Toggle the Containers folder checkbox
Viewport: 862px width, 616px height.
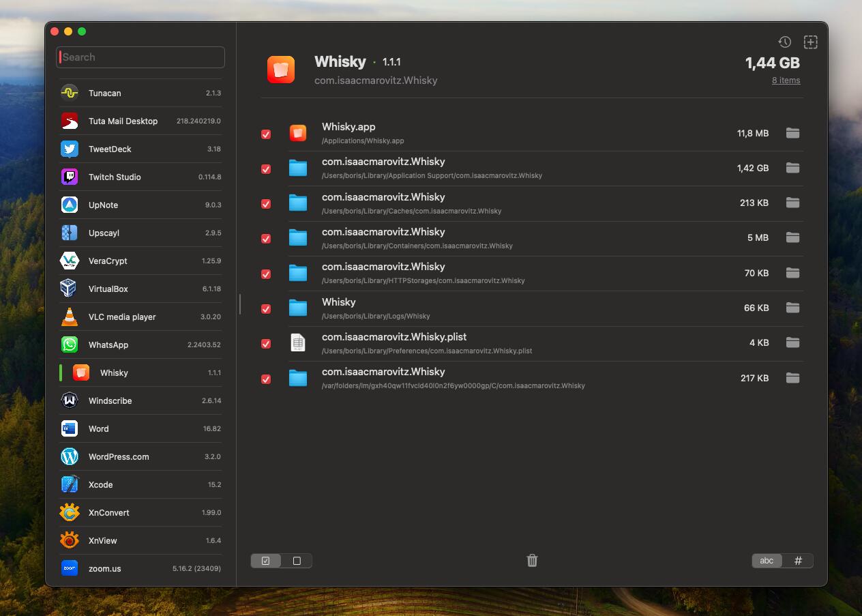pos(266,239)
